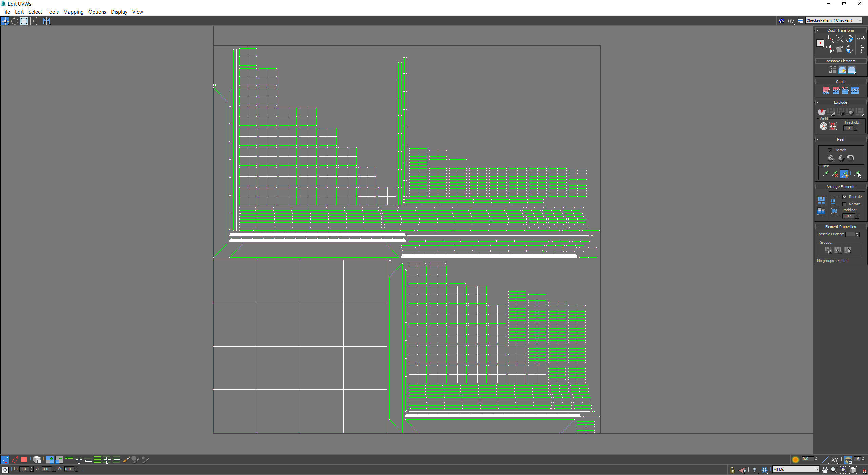Toggle absolute/offset type-in mode button
The height and width of the screenshot is (475, 868).
(x=5, y=470)
